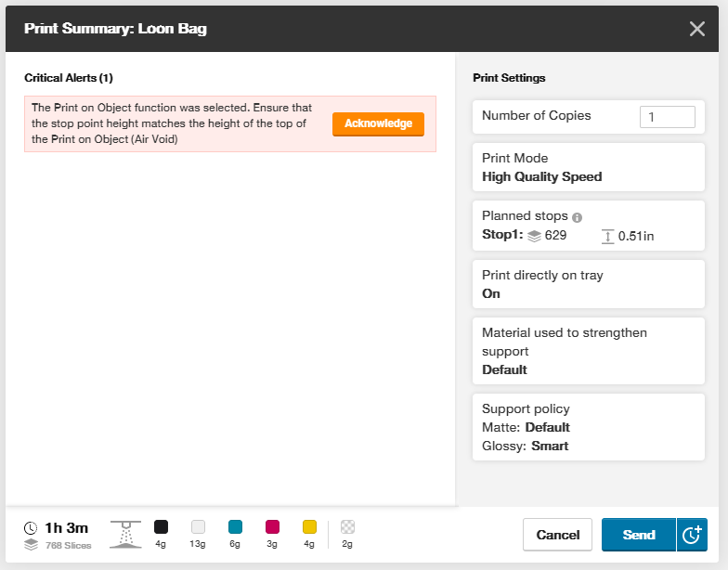
Task: Click the print head nozzle icon
Action: pyautogui.click(x=125, y=534)
